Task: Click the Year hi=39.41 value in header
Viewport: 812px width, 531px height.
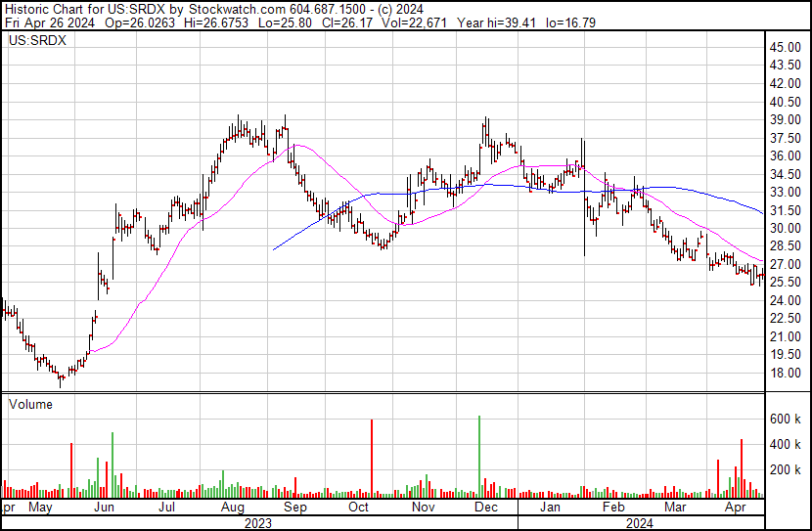Action: pyautogui.click(x=497, y=22)
